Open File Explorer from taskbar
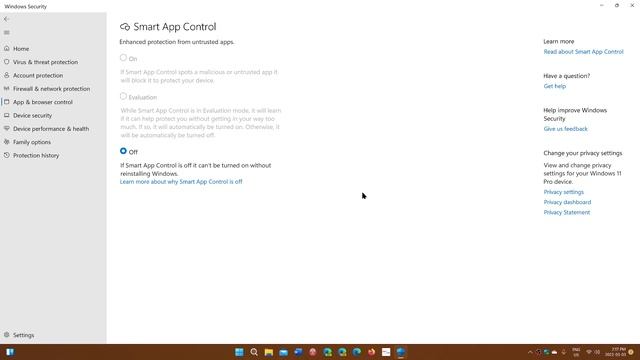The image size is (640, 360). [x=269, y=352]
